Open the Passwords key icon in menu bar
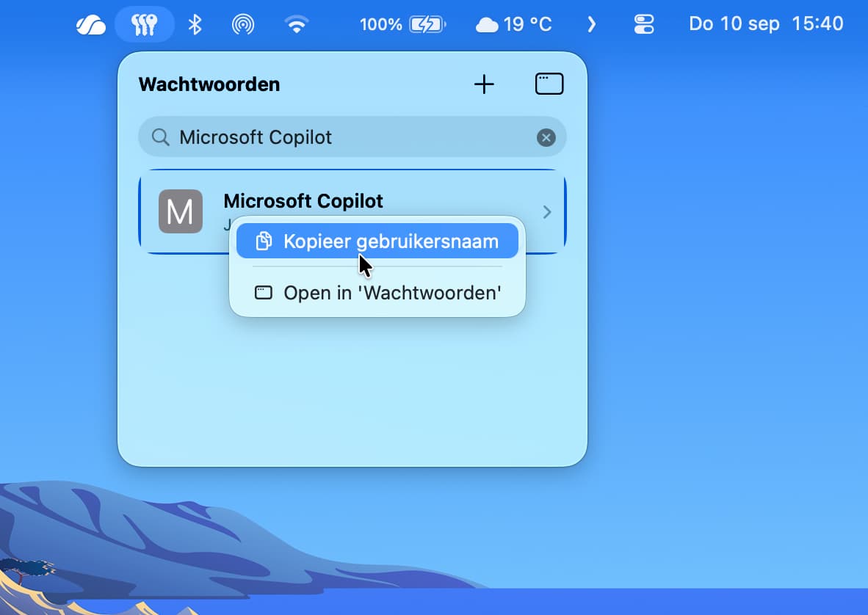Viewport: 868px width, 615px height. pos(145,24)
